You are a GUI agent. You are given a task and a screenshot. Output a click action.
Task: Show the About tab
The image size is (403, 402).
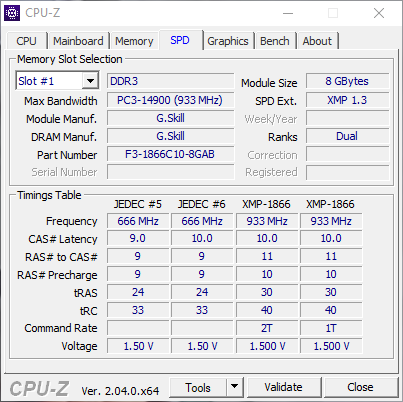tap(317, 41)
